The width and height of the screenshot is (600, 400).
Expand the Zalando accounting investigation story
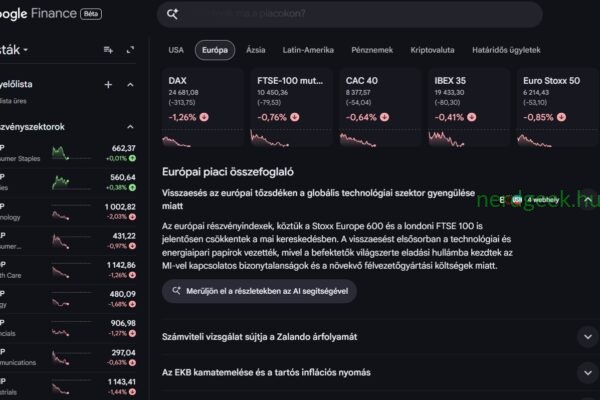[588, 337]
